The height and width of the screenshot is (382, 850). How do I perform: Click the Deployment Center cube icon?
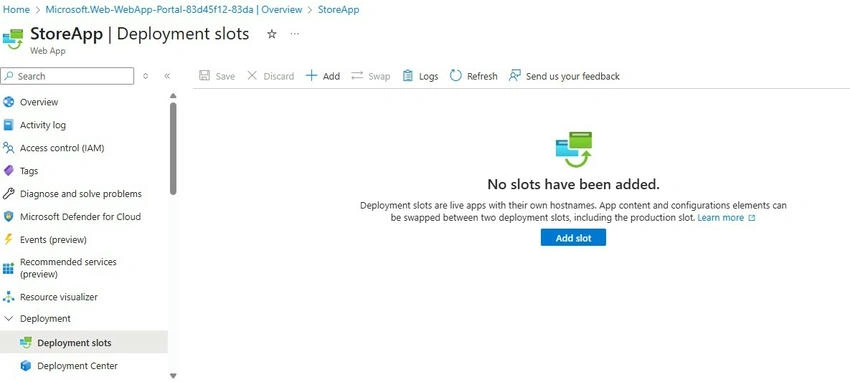point(25,366)
